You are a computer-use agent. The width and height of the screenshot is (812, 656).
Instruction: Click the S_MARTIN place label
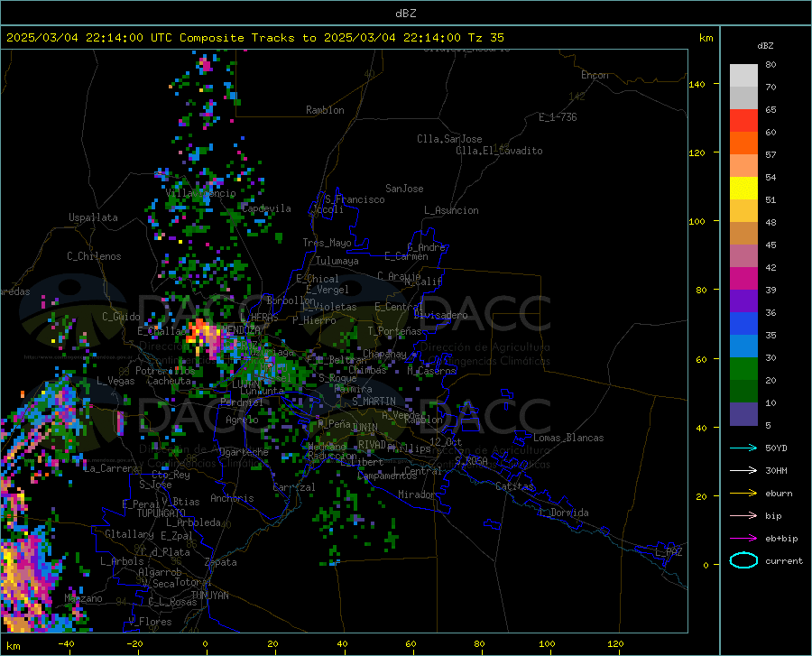click(374, 402)
